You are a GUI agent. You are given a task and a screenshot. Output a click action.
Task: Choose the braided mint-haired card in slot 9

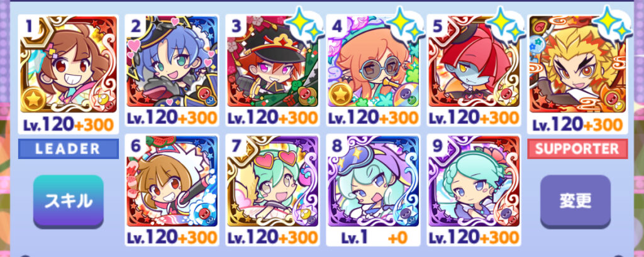click(474, 181)
